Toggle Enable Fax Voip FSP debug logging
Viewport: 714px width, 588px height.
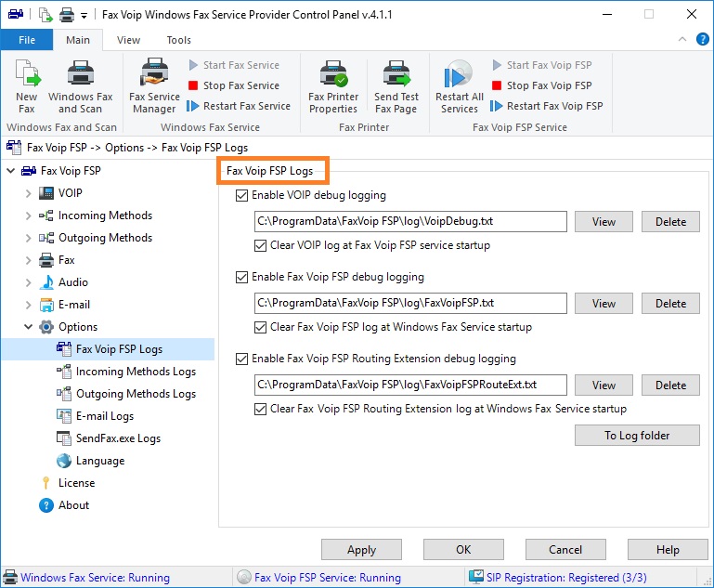pyautogui.click(x=241, y=278)
